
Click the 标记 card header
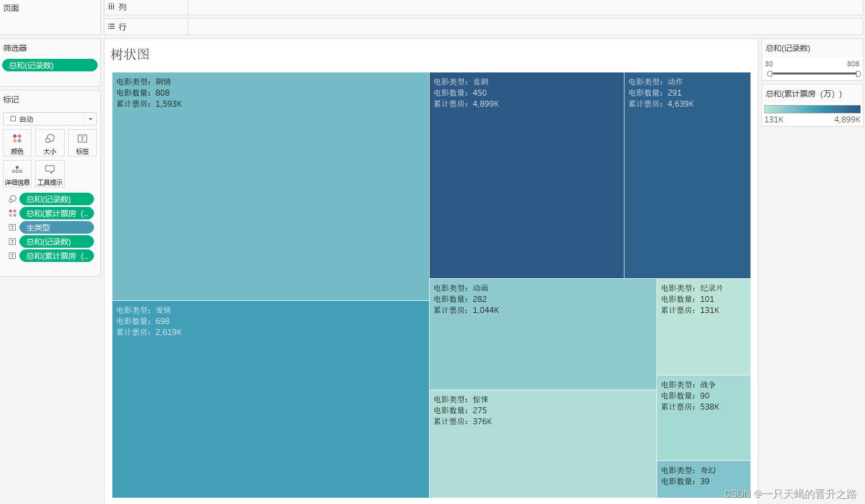pos(11,99)
